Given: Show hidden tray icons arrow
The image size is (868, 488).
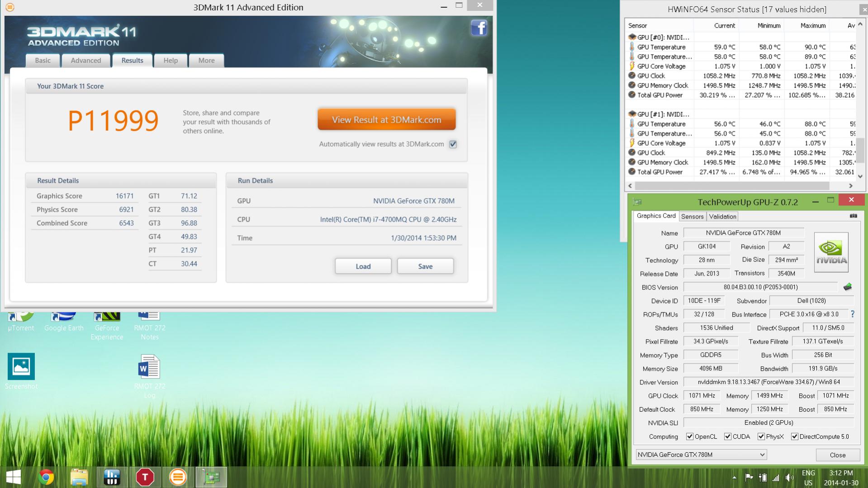Looking at the screenshot, I should coord(734,477).
